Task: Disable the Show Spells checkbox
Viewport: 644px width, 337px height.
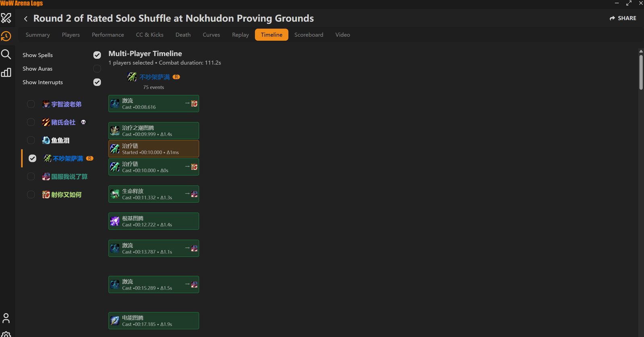Action: click(97, 55)
